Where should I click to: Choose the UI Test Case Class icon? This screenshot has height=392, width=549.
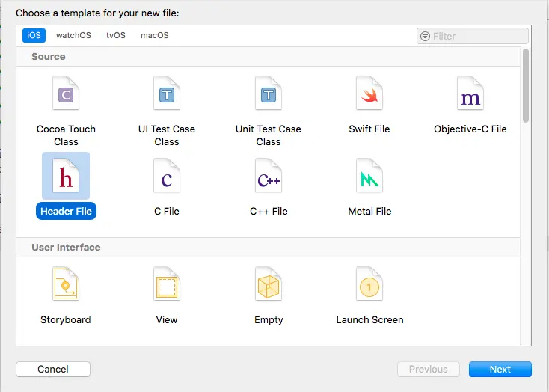pos(167,94)
